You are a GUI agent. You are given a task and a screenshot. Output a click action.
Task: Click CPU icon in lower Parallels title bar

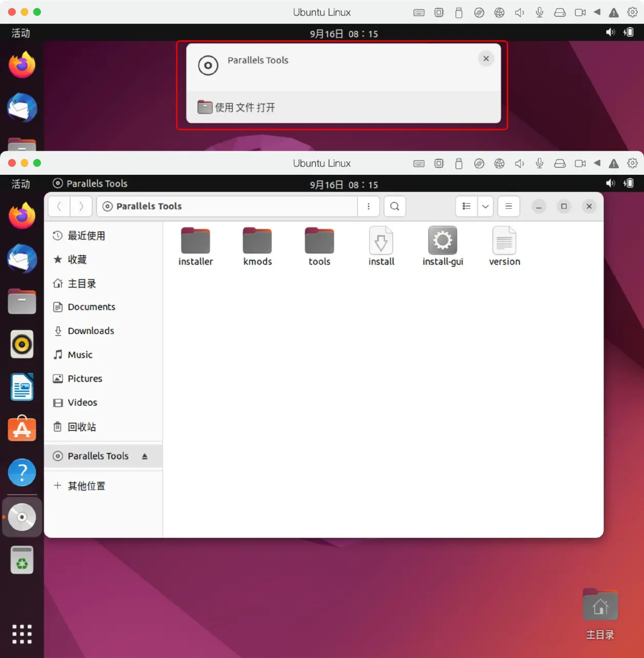pyautogui.click(x=439, y=164)
